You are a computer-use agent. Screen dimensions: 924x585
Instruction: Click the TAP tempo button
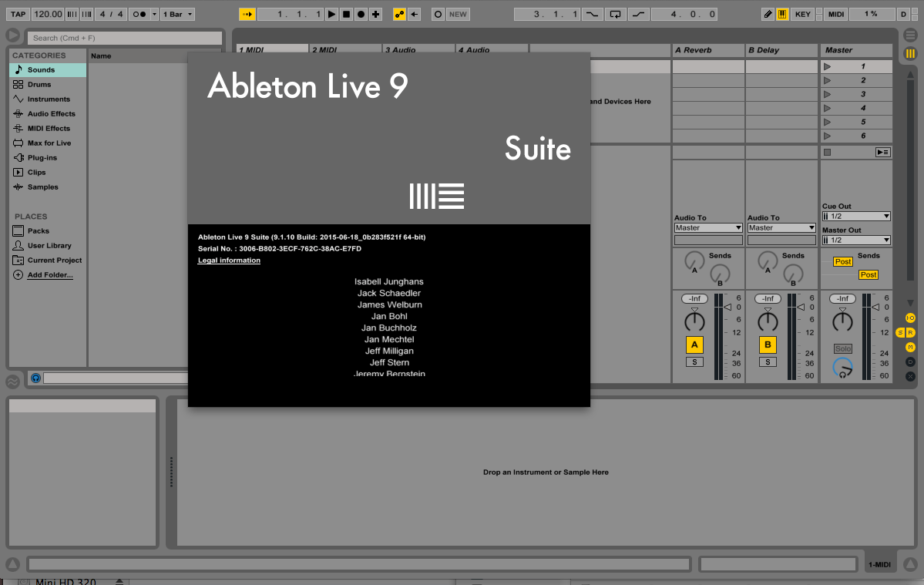(18, 14)
